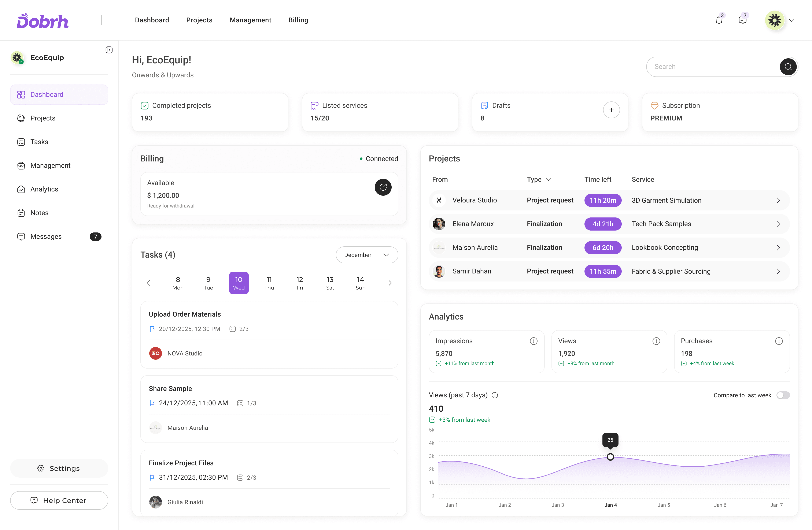Open the profile account dropdown
812x530 pixels.
(792, 20)
